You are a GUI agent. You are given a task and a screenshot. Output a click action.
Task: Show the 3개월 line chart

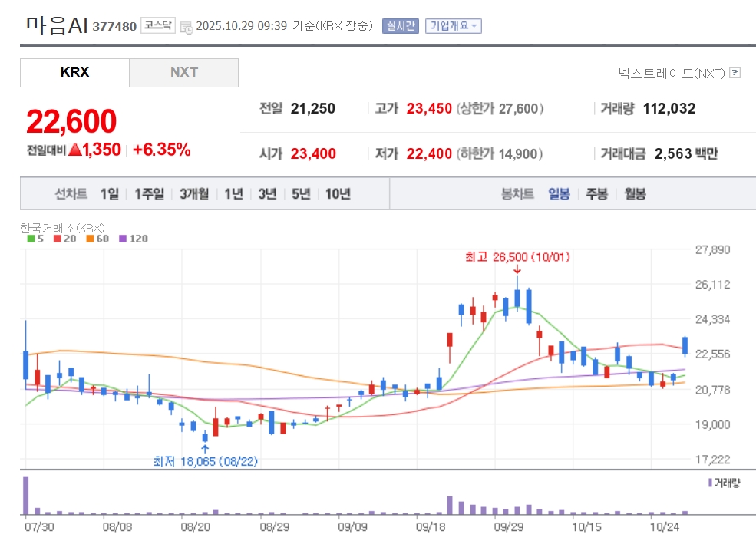point(194,194)
